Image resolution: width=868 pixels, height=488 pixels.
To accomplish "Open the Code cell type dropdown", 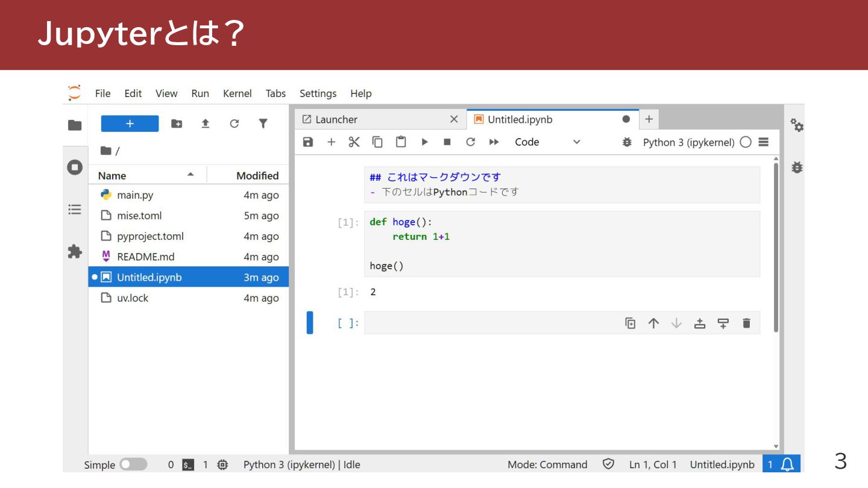I will 547,142.
